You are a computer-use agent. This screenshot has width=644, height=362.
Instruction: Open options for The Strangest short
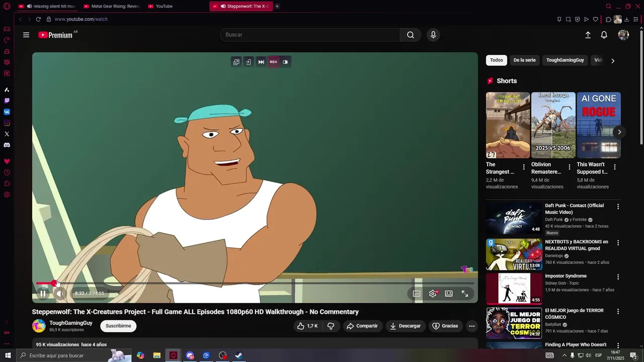524,167
